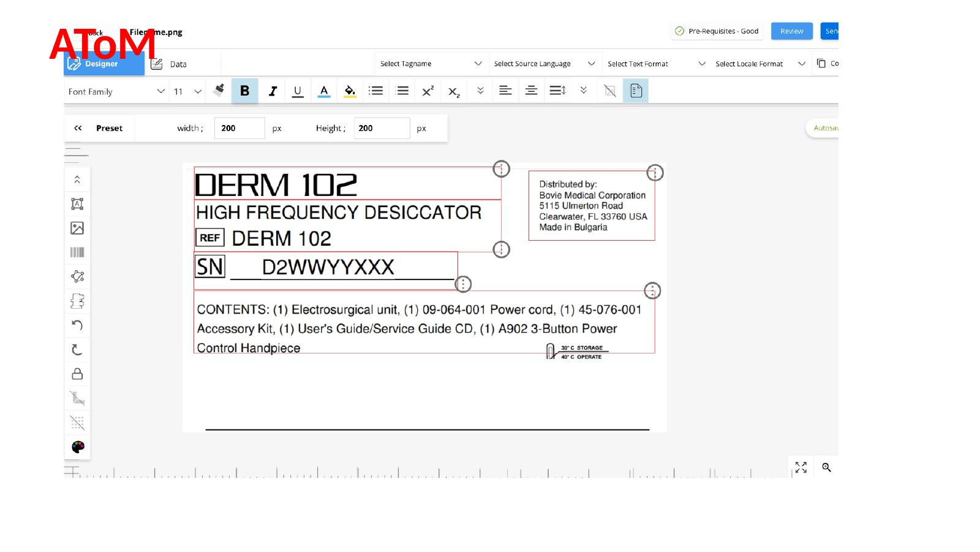This screenshot has width=980, height=552.
Task: Apply bulleted list
Action: pos(375,91)
